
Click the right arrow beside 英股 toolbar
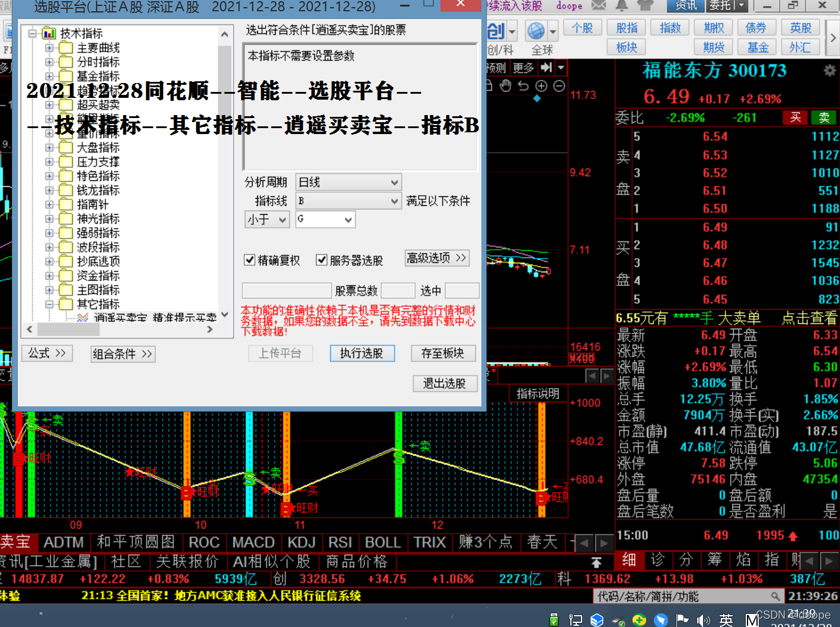(x=833, y=37)
